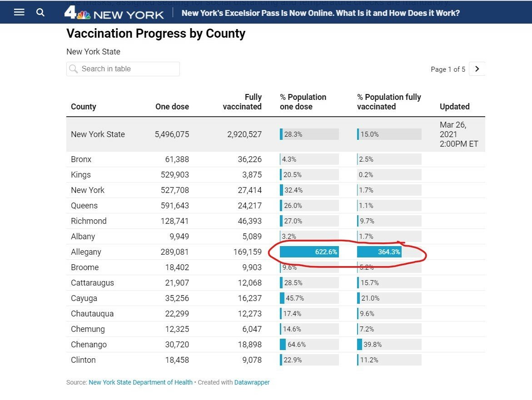Open the New York State Department of Health link
The height and width of the screenshot is (400, 532).
tap(140, 382)
